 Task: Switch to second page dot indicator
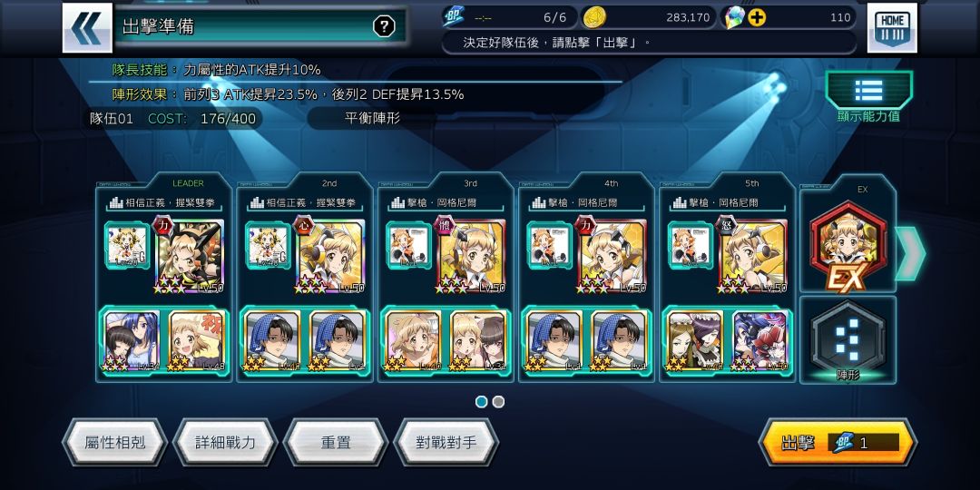coord(498,402)
